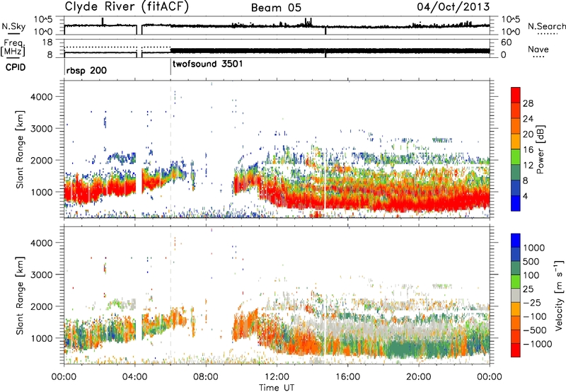Viewport: 566px width, 392px height.
Task: Select the 'Beam 05' header label
Action: point(276,8)
